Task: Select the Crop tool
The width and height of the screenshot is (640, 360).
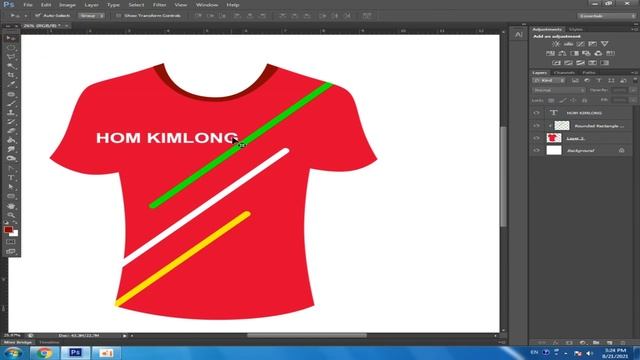Action: tap(10, 76)
